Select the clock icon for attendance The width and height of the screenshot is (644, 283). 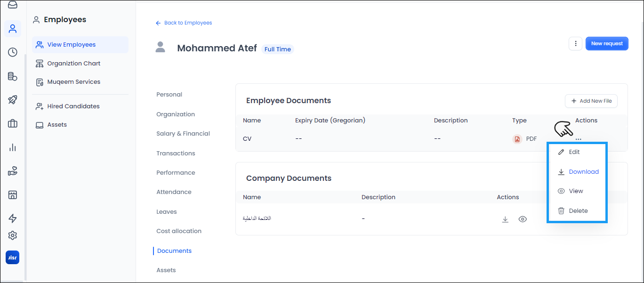[x=13, y=52]
